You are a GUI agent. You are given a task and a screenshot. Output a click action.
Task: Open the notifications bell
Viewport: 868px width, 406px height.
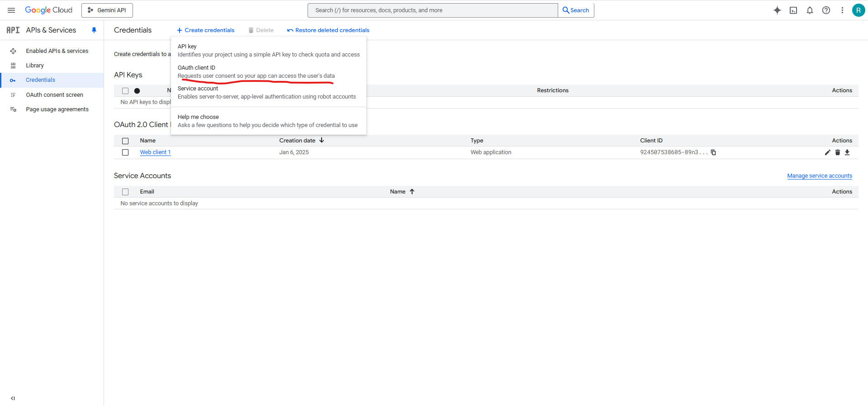(x=810, y=10)
